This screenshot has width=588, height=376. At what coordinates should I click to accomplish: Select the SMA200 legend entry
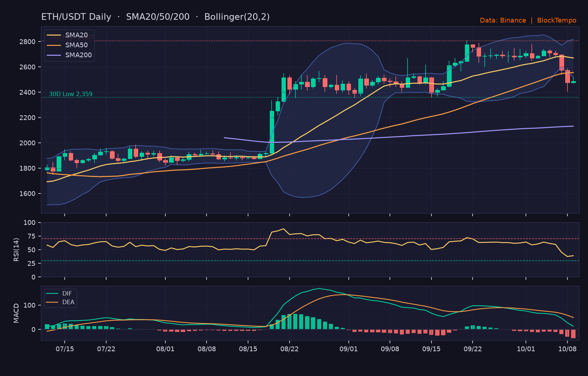(x=69, y=55)
